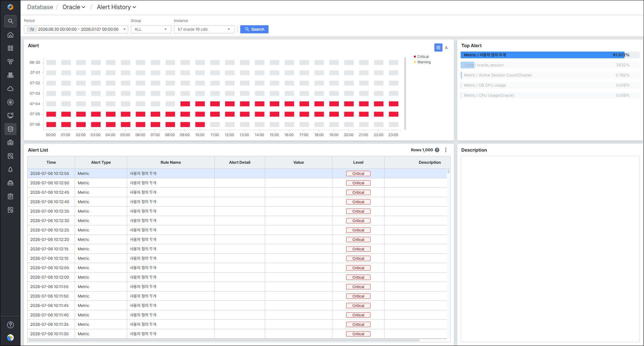
Task: Select Metric / CPU Usage(Oracle) alert row
Action: point(550,95)
